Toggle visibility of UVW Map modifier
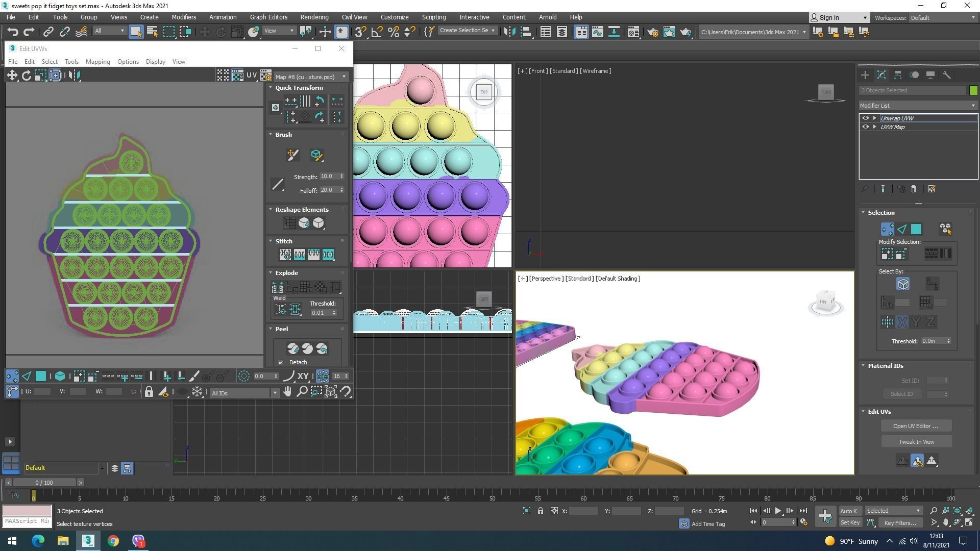 [865, 127]
